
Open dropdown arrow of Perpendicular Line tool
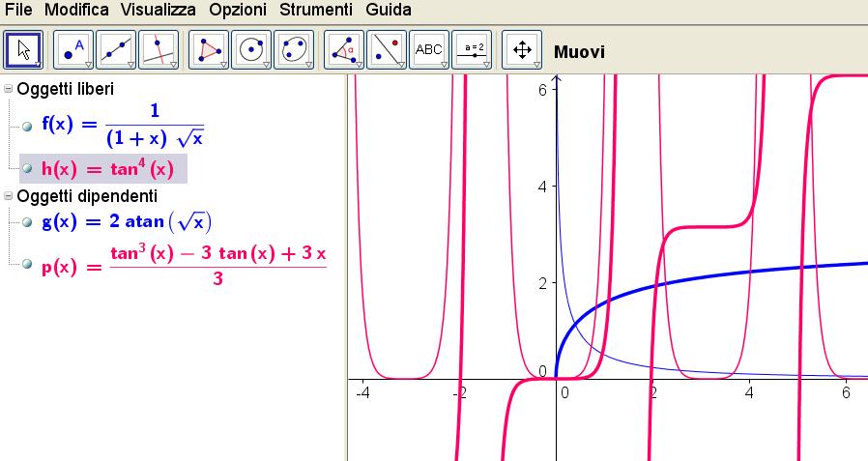click(173, 65)
